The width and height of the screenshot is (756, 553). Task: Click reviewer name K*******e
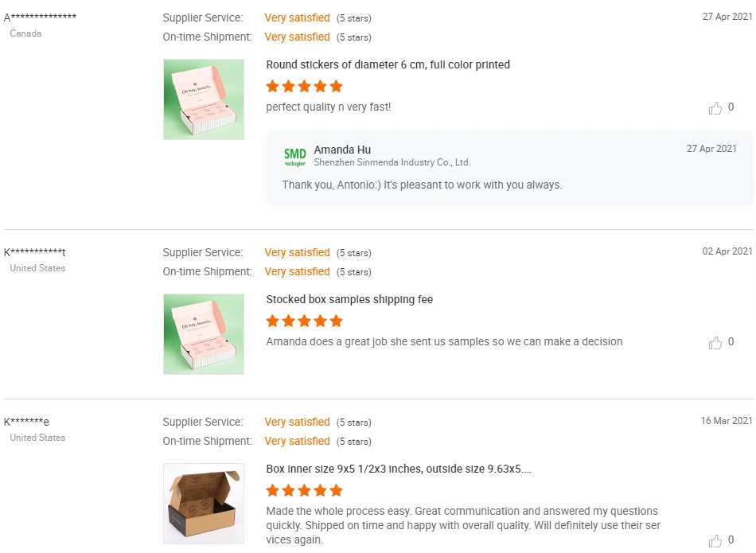26,422
